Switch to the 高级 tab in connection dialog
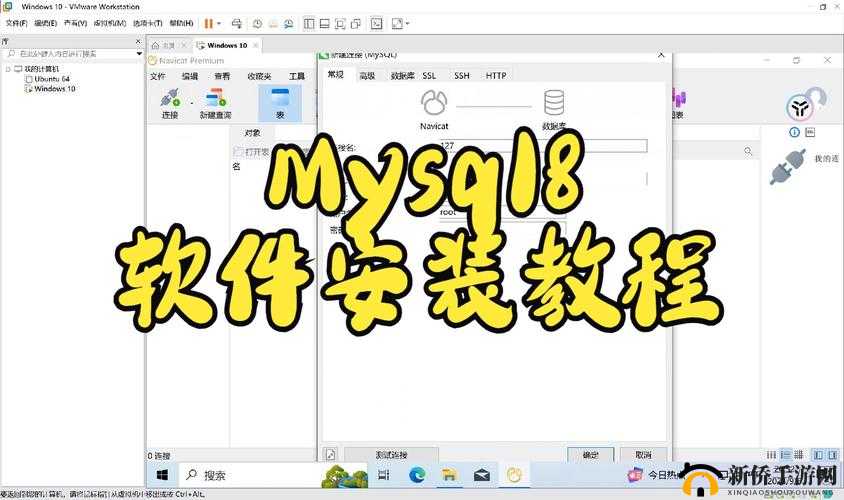The image size is (844, 500). tap(367, 76)
